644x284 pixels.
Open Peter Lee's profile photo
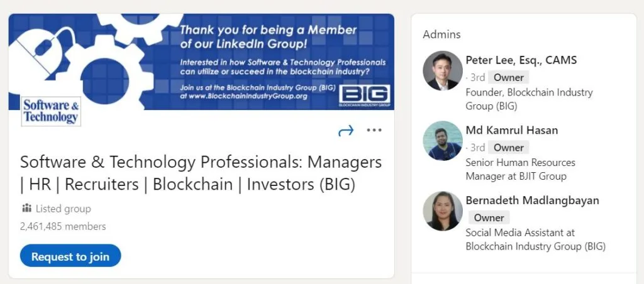point(442,70)
